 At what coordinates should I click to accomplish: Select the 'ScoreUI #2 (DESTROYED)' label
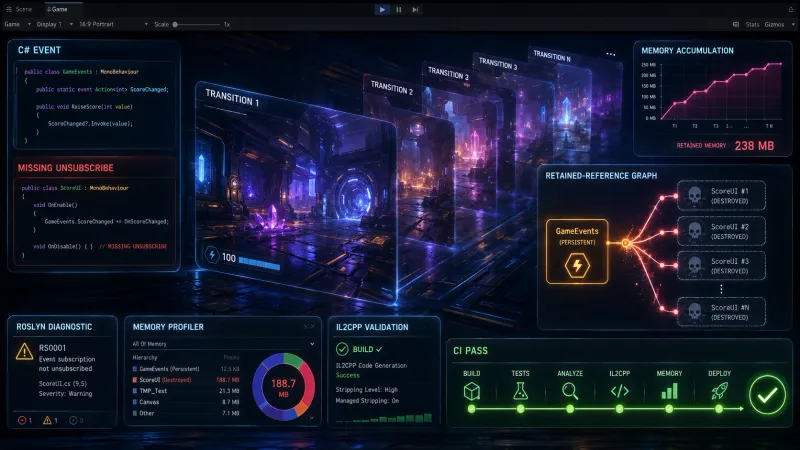pos(730,232)
